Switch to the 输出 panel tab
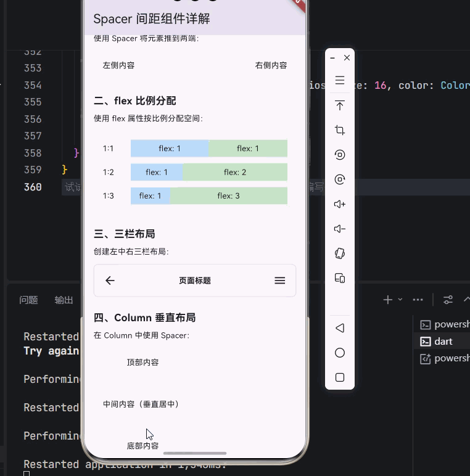The height and width of the screenshot is (476, 470). [64, 300]
